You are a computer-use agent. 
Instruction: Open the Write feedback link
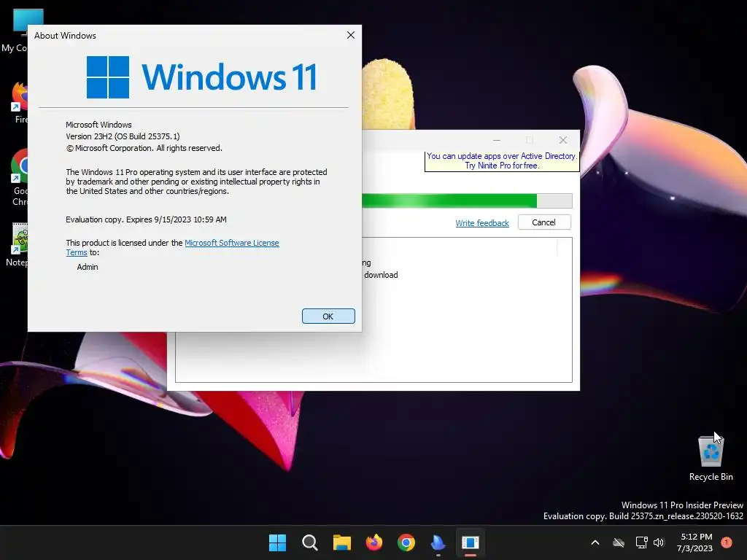click(x=482, y=223)
